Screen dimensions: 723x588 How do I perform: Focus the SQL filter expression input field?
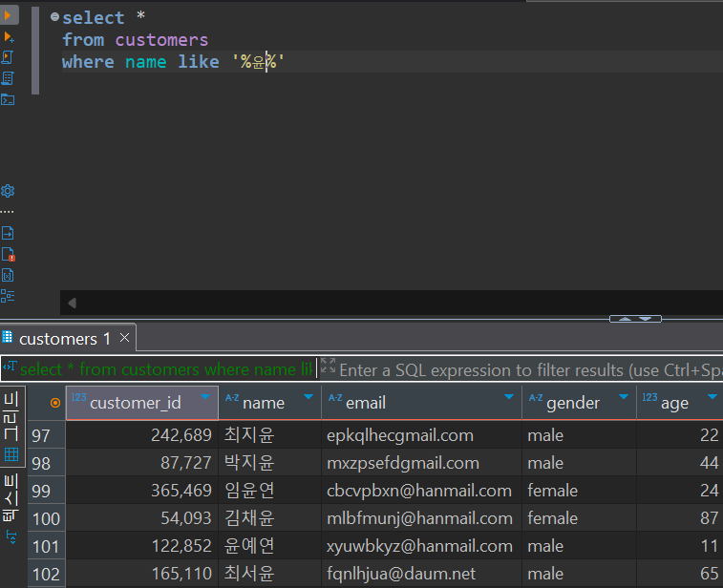click(530, 370)
